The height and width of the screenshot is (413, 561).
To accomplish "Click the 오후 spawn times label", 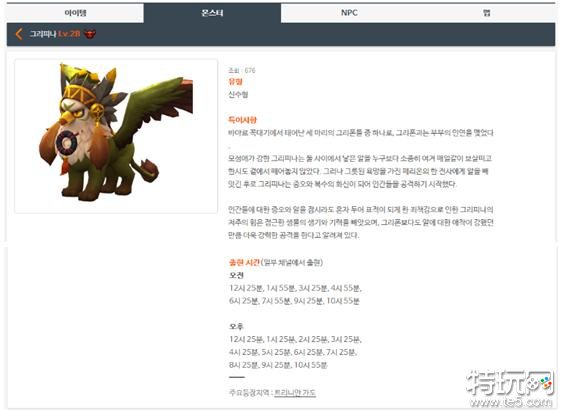I will pos(236,326).
